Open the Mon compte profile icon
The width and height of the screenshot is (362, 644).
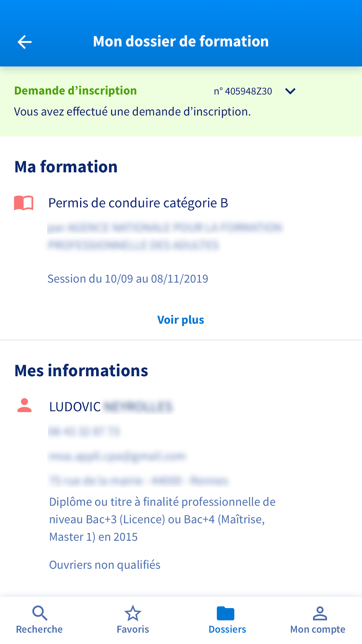(x=319, y=613)
